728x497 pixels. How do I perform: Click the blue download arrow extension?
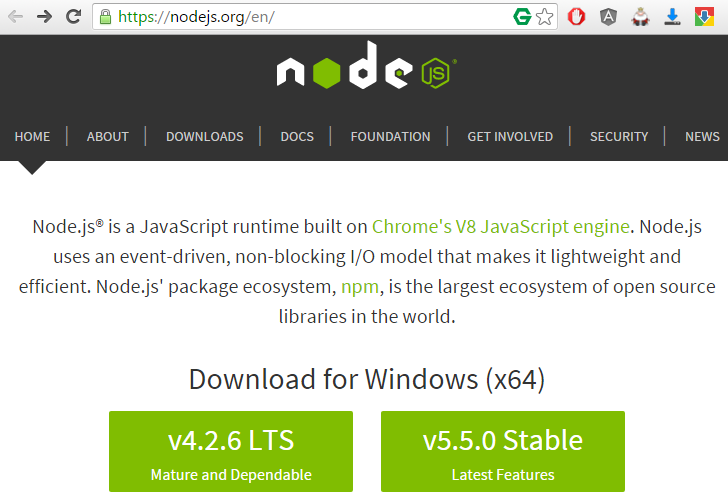click(672, 17)
